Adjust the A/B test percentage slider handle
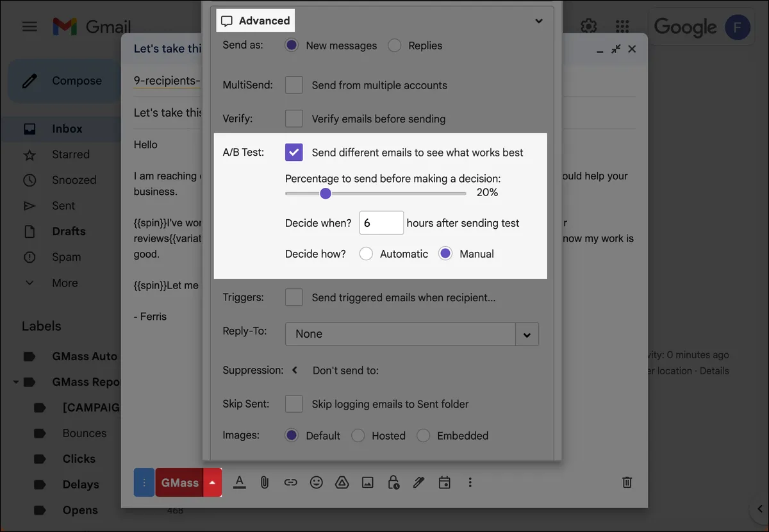Viewport: 769px width, 532px height. click(x=326, y=193)
